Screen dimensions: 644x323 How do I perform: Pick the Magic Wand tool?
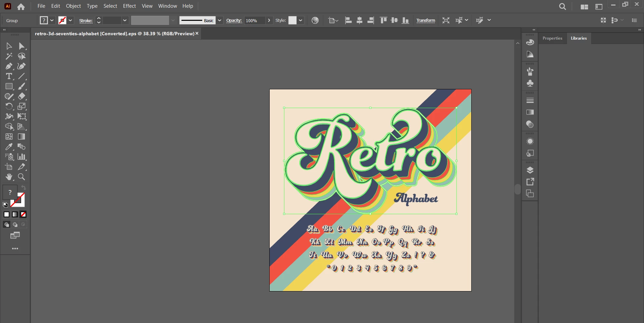pyautogui.click(x=9, y=56)
